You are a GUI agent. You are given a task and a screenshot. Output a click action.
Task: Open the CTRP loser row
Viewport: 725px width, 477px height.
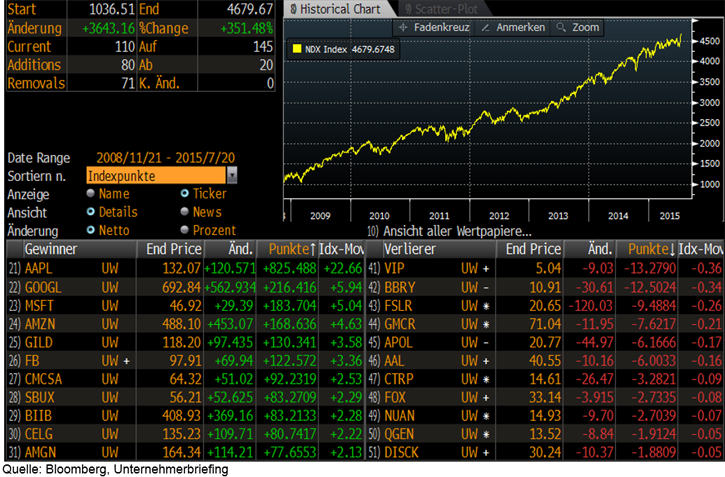(x=545, y=379)
